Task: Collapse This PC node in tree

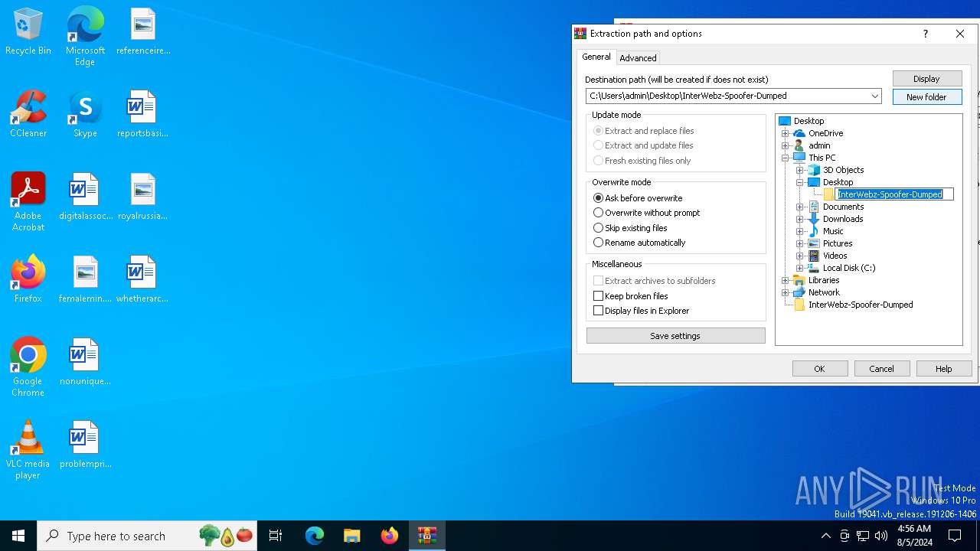Action: point(785,158)
